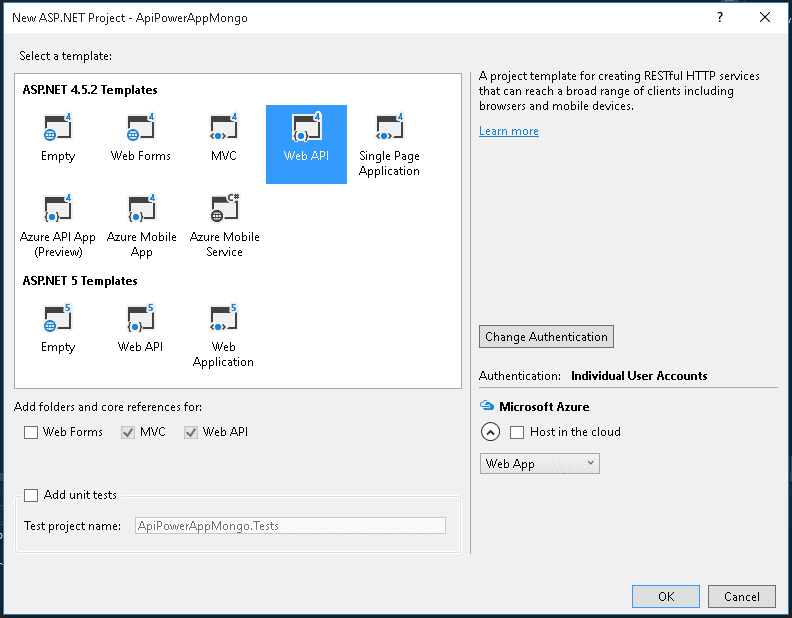Select the Azure API App (Preview) template
Viewport: 792px width, 618px height.
[x=58, y=226]
